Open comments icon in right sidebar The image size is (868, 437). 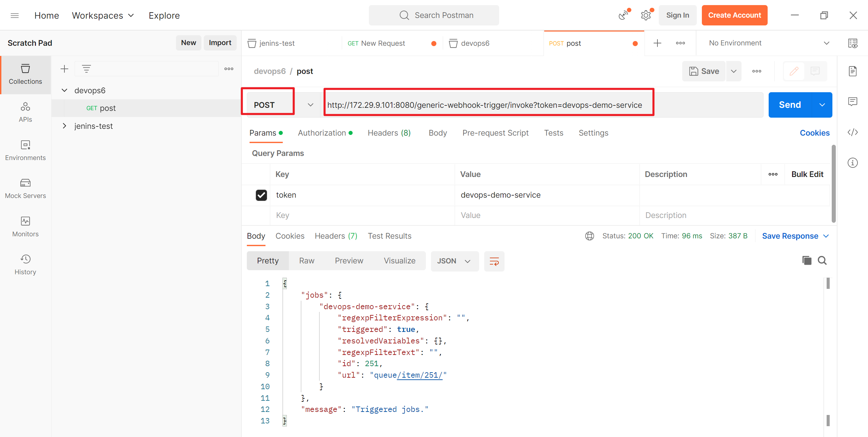853,101
